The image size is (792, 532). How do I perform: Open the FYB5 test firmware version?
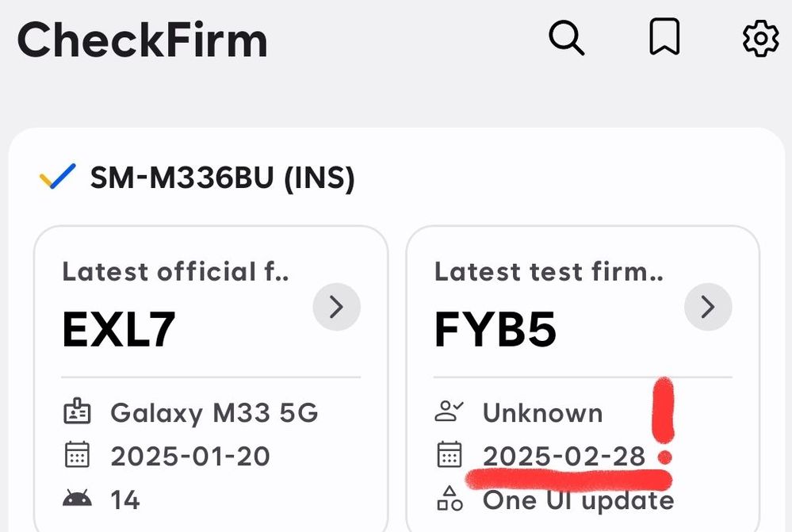(x=495, y=329)
